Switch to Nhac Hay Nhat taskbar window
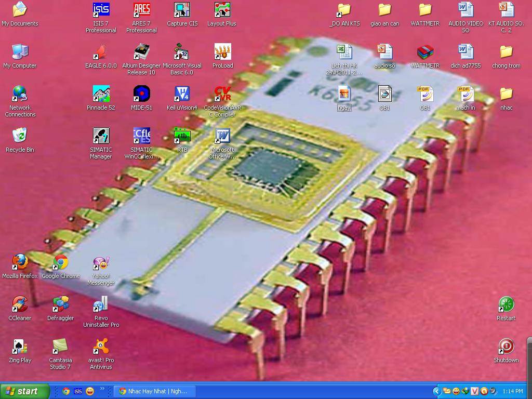The height and width of the screenshot is (399, 532). (x=154, y=391)
